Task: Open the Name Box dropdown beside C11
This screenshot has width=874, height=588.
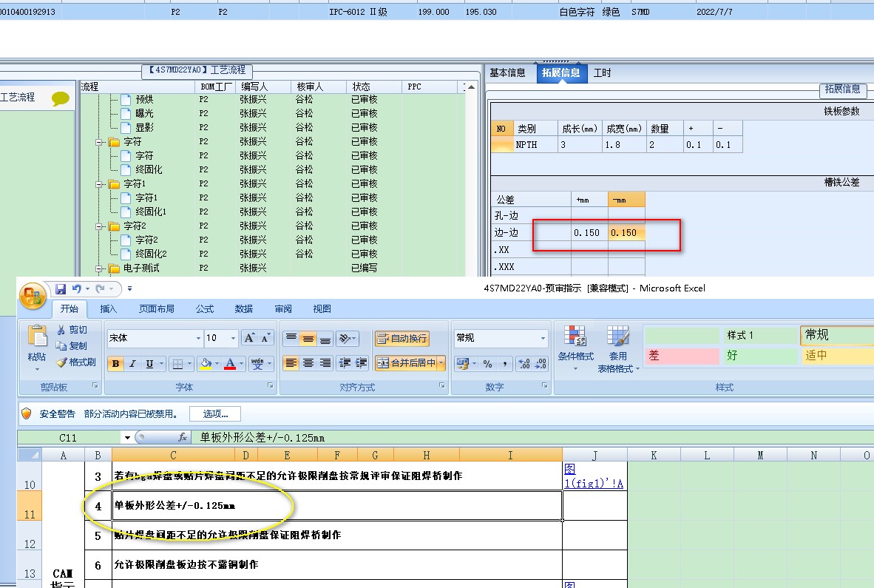Action: click(x=128, y=438)
